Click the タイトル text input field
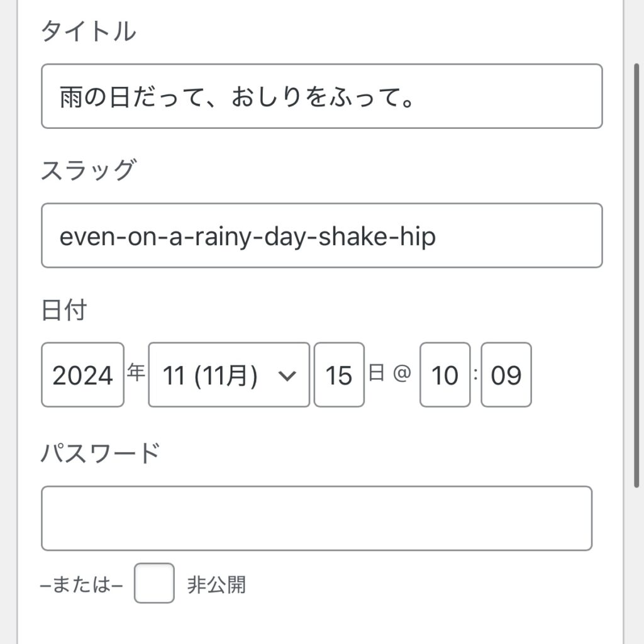The height and width of the screenshot is (644, 644). (321, 96)
